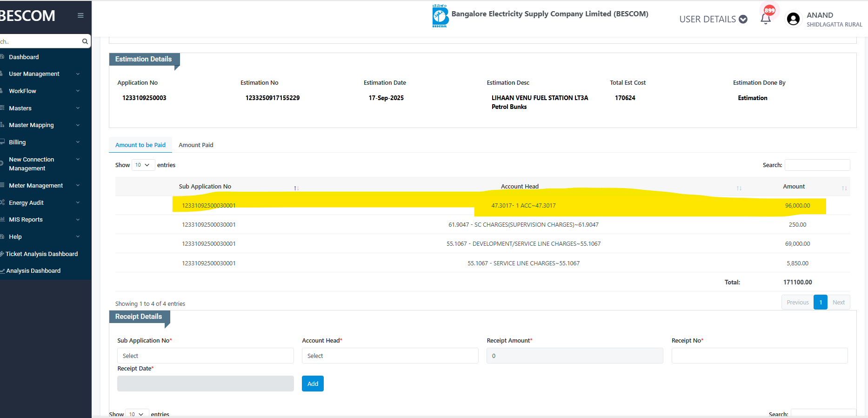The height and width of the screenshot is (418, 868).
Task: Click the blue Add button
Action: 313,384
